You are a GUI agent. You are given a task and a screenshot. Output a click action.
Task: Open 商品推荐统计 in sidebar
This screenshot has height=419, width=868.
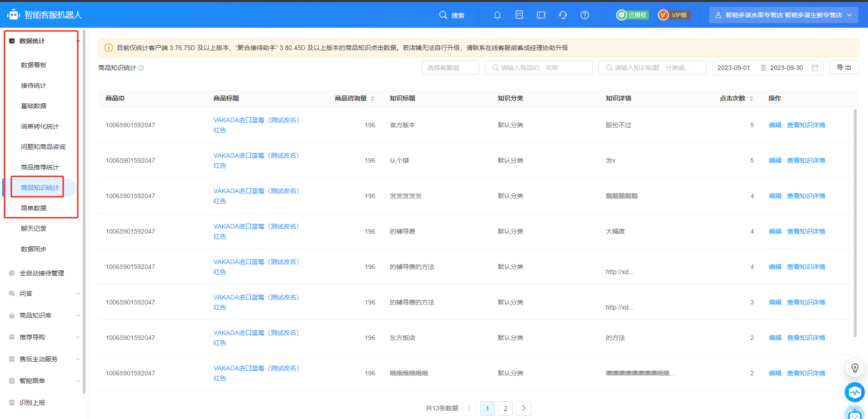pyautogui.click(x=40, y=167)
